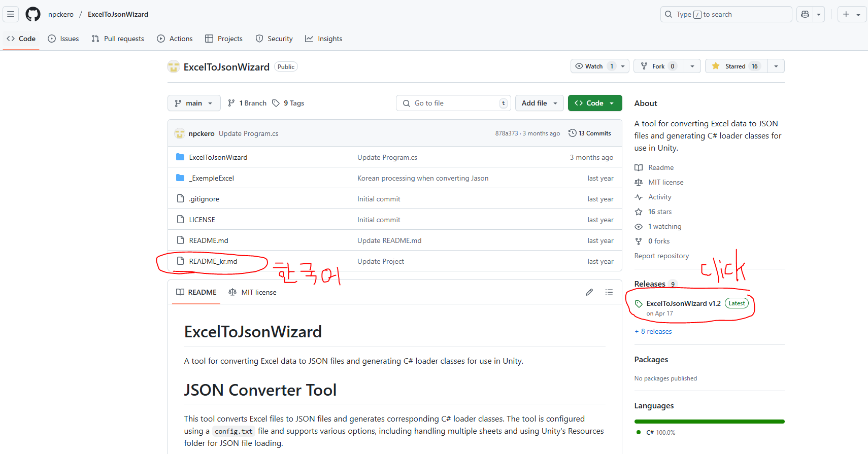Open the Actions tab
868x454 pixels.
tap(175, 39)
